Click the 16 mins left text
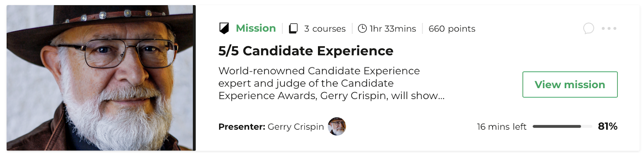This screenshot has height=153, width=644. 502,126
